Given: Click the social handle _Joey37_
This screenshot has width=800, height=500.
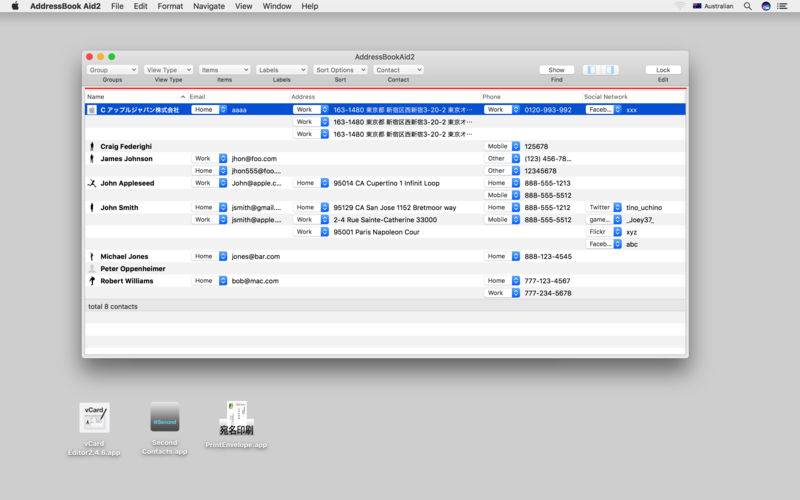Looking at the screenshot, I should pos(640,220).
